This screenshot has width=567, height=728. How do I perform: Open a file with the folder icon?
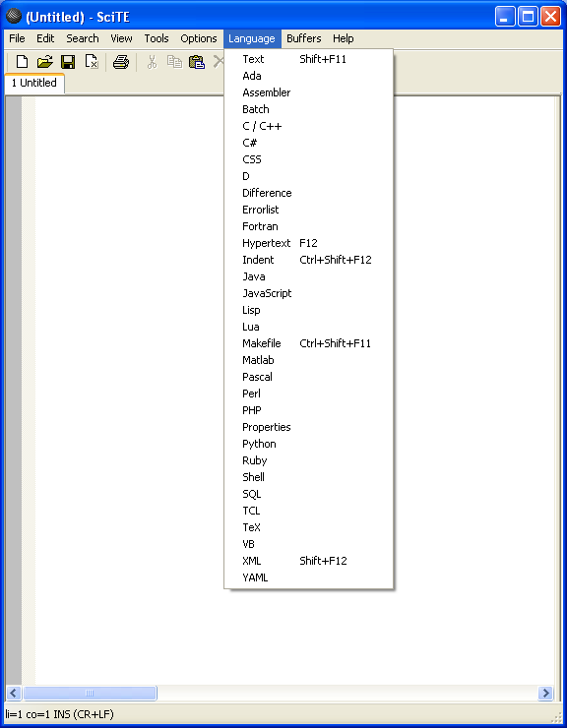pyautogui.click(x=44, y=62)
